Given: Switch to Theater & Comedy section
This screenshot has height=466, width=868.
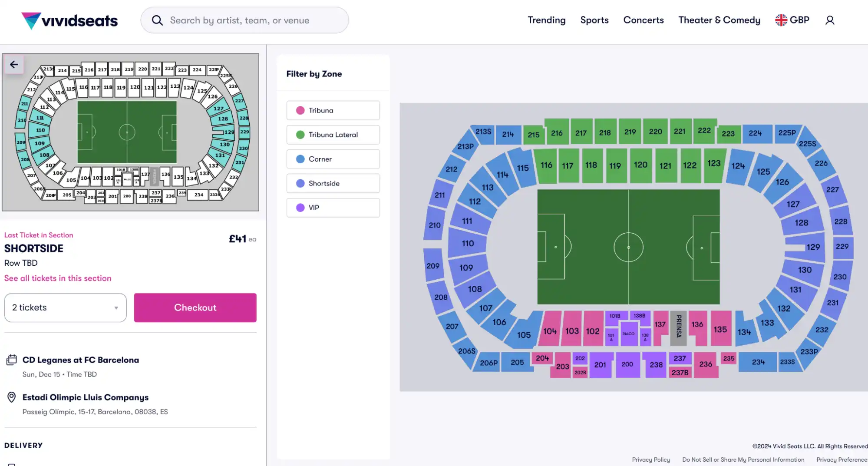Looking at the screenshot, I should coord(719,20).
